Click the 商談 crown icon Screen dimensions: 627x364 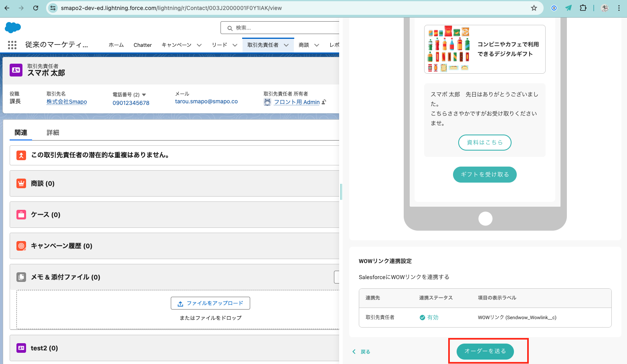21,183
